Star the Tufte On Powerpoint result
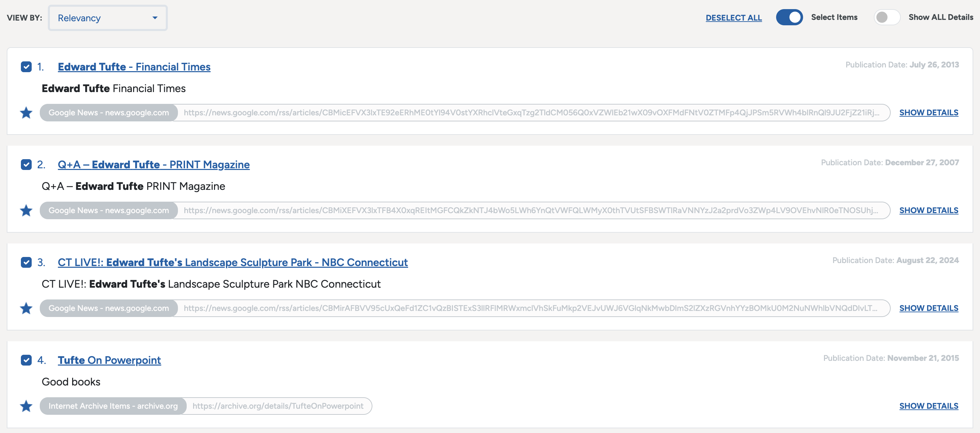The height and width of the screenshot is (433, 980). [x=26, y=406]
